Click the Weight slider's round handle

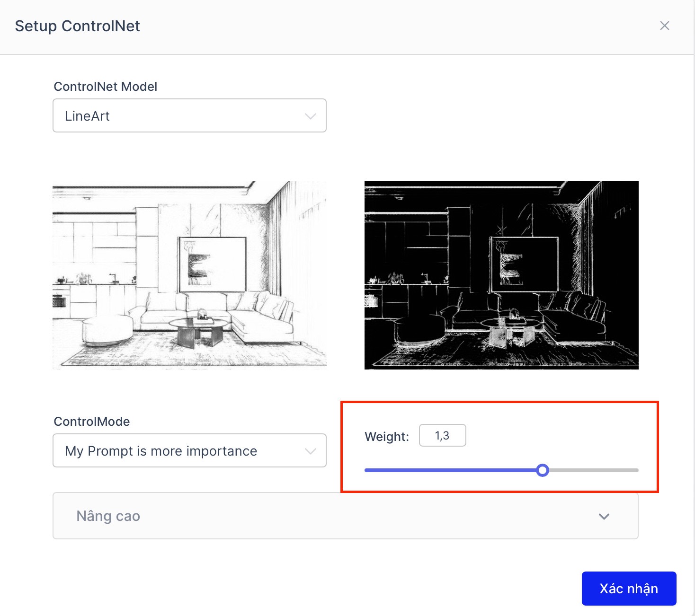(x=543, y=470)
